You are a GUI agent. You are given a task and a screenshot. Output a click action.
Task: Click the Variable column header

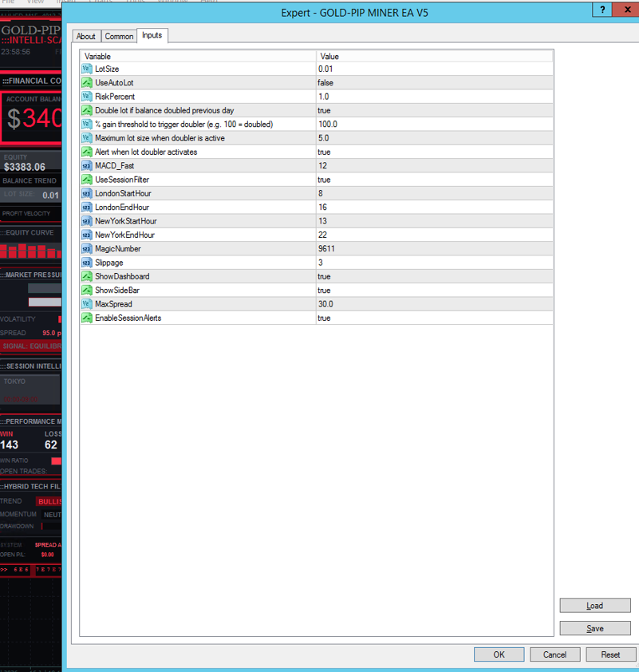tap(198, 56)
